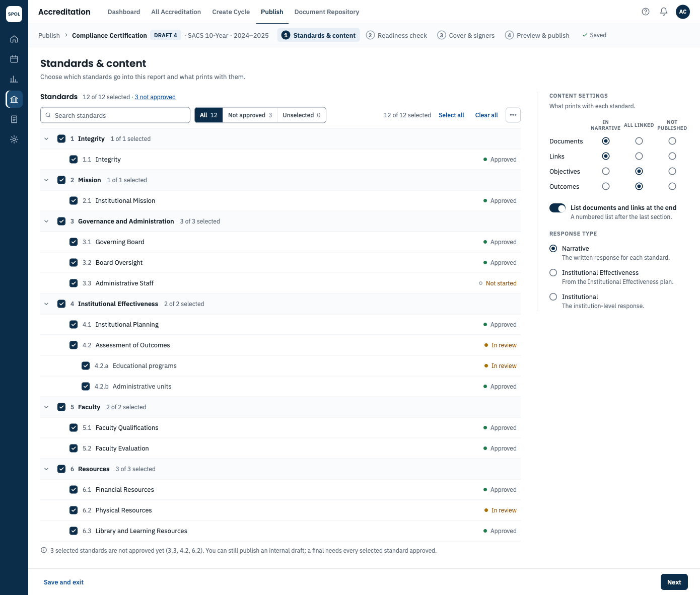Set Objectives to In Narrative
The width and height of the screenshot is (700, 595).
606,171
